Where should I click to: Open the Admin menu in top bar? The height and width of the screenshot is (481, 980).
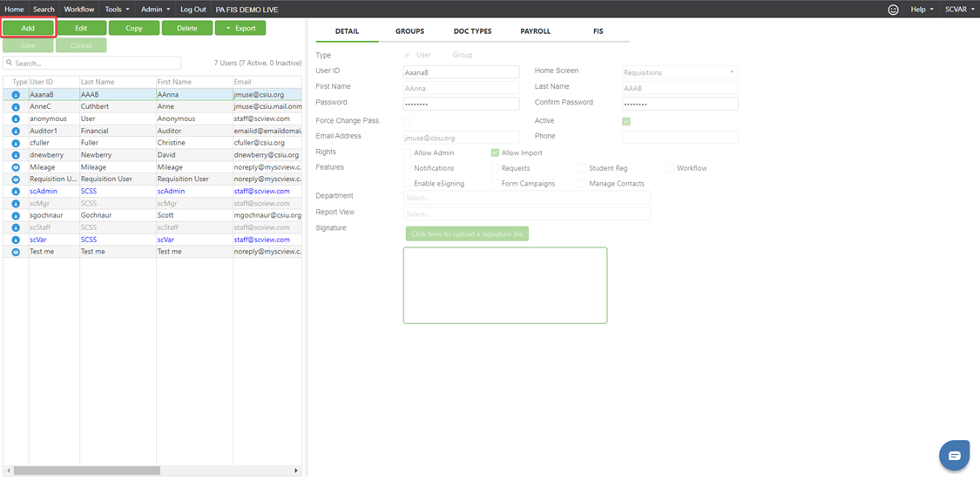tap(154, 9)
